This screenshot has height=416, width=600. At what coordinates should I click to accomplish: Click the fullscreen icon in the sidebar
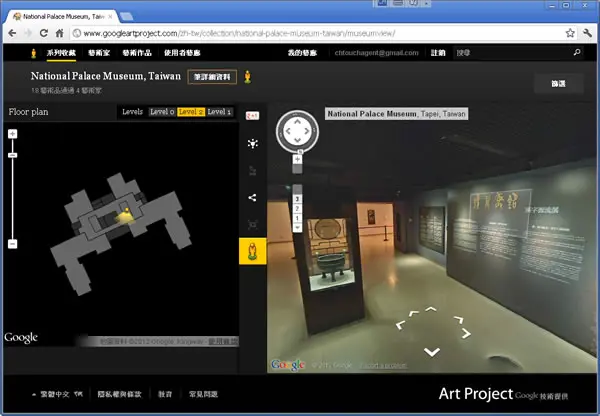[x=253, y=225]
